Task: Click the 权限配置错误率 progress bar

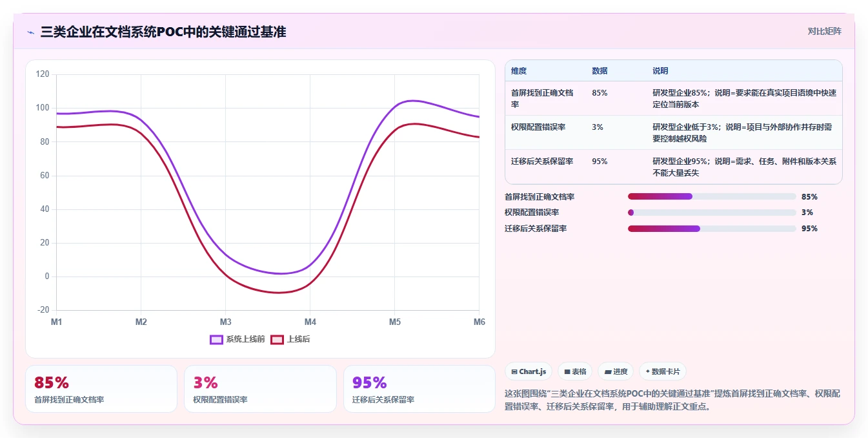Action: 712,213
